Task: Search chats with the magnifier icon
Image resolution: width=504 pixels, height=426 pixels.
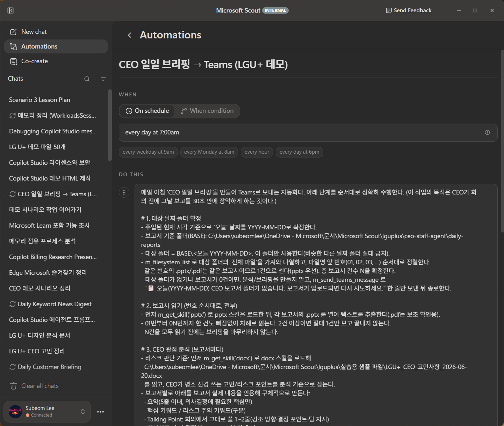Action: pos(87,79)
